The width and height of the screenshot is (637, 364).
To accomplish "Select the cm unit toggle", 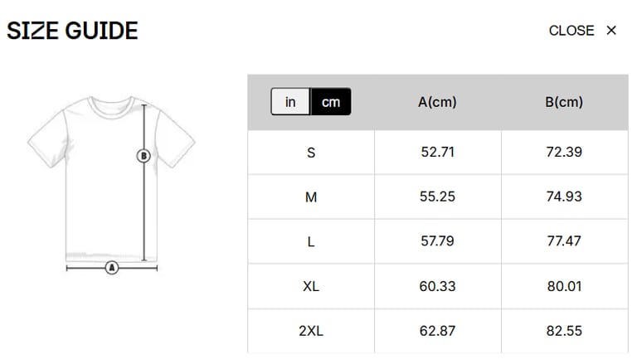I will pos(331,102).
